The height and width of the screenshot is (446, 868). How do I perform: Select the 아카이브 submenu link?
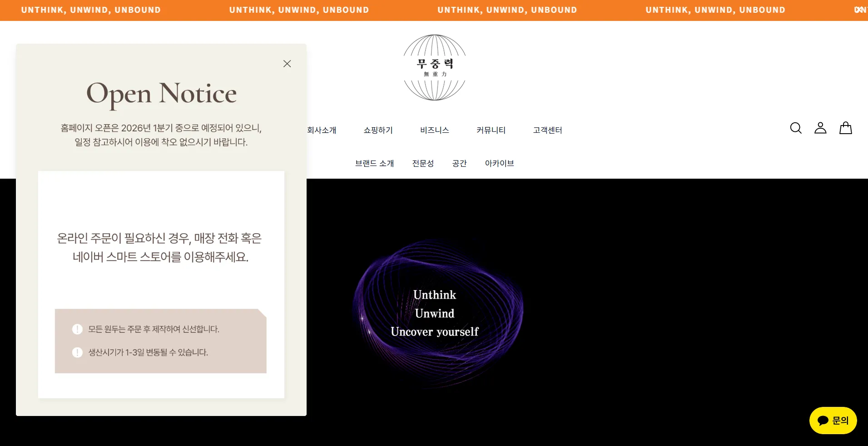[x=499, y=163]
